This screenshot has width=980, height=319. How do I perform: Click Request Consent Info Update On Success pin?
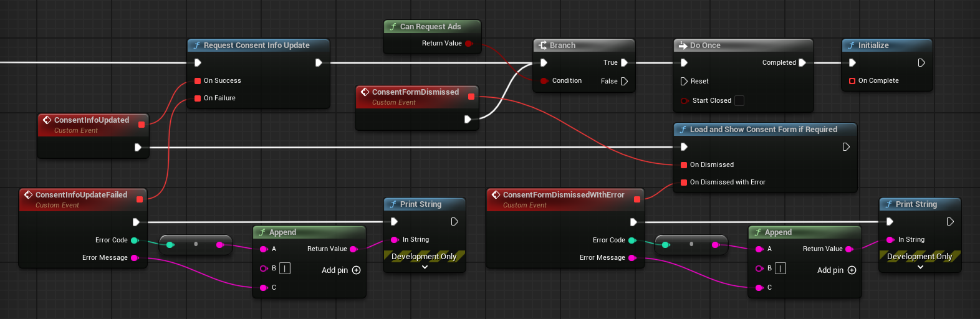click(198, 81)
